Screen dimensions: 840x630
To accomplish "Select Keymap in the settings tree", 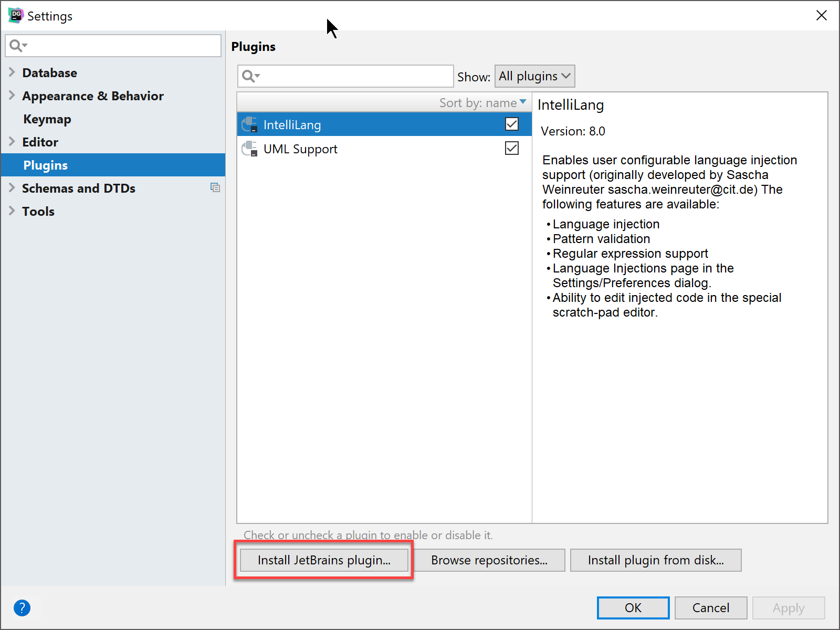I will pyautogui.click(x=47, y=119).
